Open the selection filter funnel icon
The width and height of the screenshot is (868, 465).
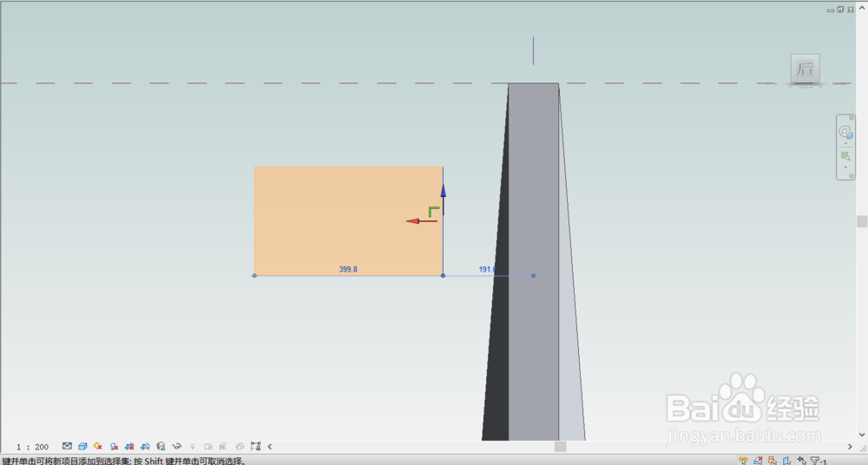click(817, 461)
